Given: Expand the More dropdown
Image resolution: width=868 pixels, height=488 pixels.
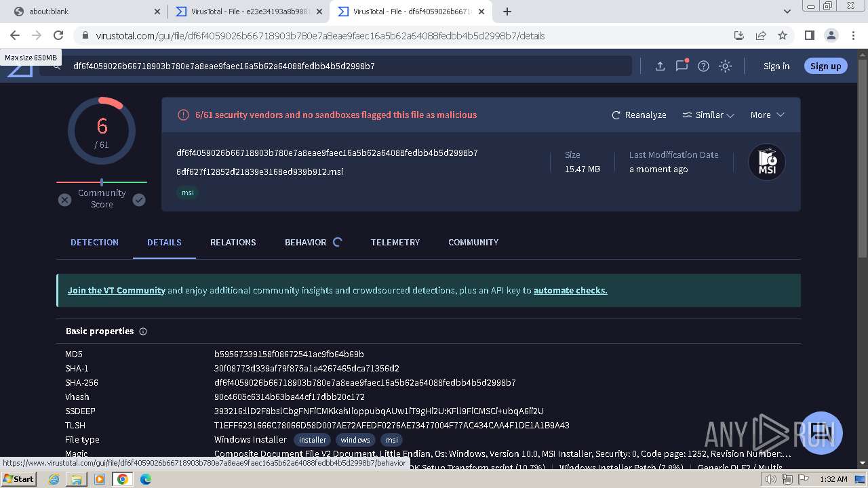Looking at the screenshot, I should (767, 115).
